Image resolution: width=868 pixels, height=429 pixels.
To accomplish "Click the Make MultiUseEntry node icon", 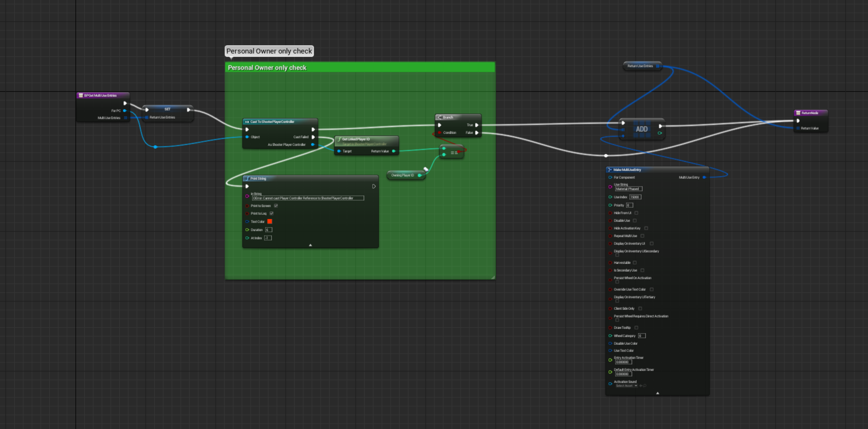I will tap(610, 170).
